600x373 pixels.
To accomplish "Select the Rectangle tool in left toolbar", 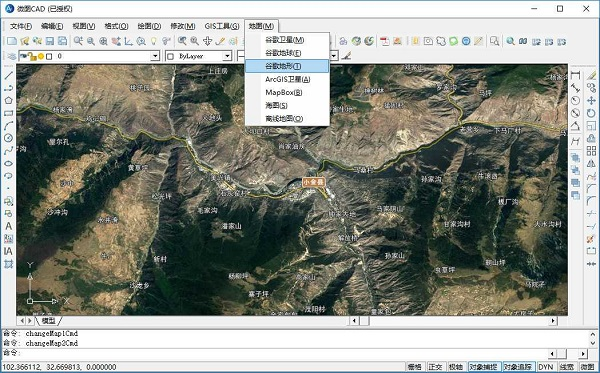I will coord(8,113).
